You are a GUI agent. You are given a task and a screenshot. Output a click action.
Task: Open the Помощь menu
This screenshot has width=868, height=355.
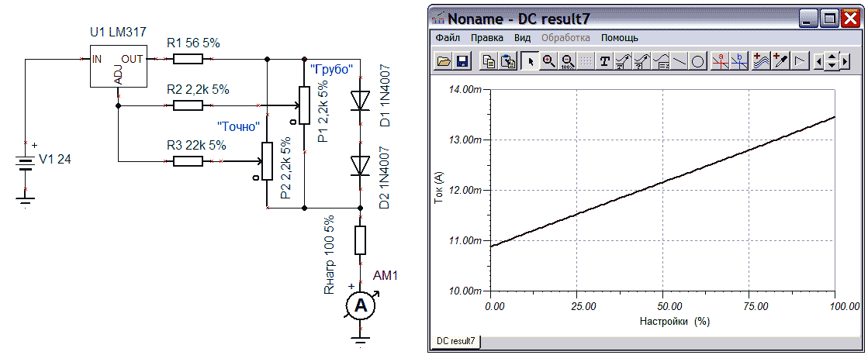[620, 37]
